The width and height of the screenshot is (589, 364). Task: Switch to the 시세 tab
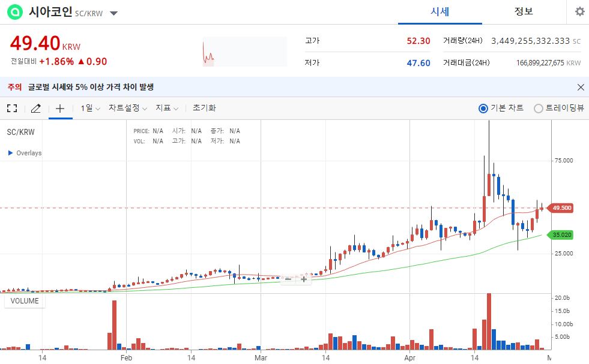440,11
